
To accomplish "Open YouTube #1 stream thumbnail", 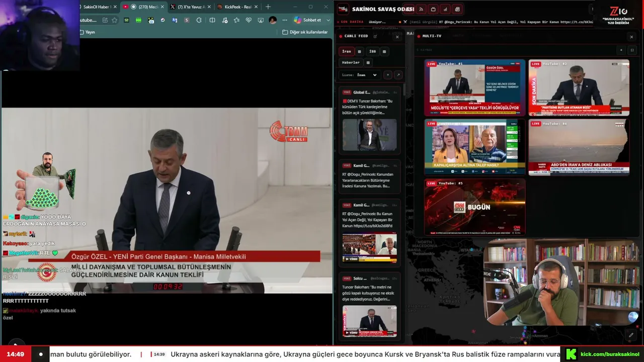I will tap(474, 87).
